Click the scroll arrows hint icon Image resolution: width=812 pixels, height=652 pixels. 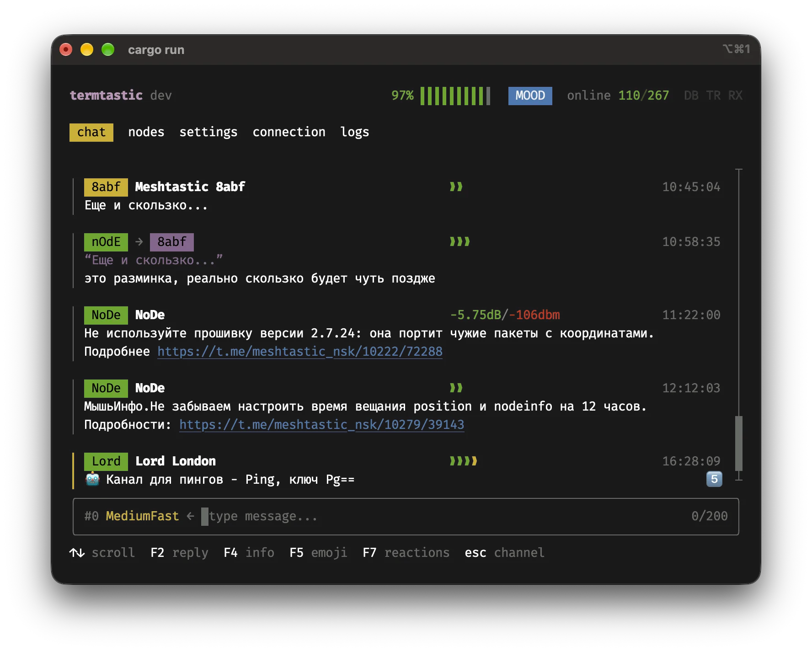[x=77, y=553]
